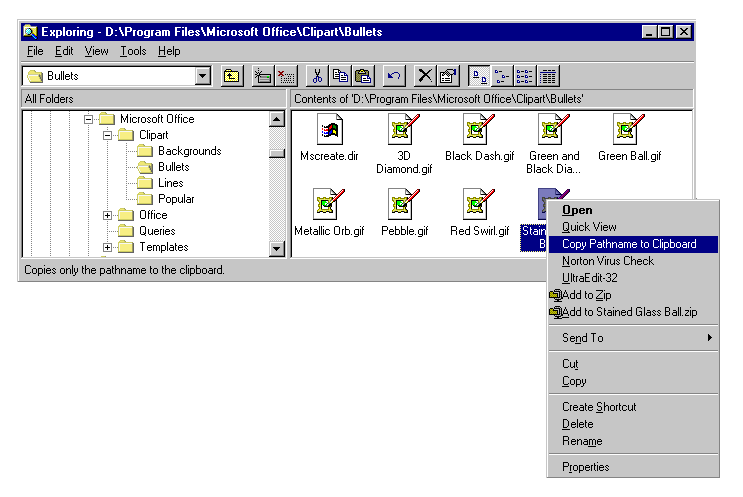Select the Metallic Orb.gif file icon
The height and width of the screenshot is (497, 743).
(x=329, y=204)
